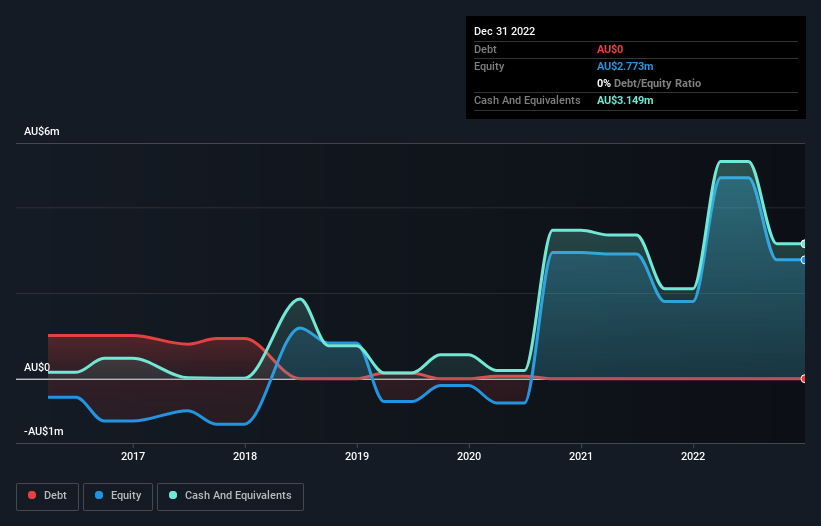
Task: Click the 2020 x-axis label
Action: (x=469, y=456)
